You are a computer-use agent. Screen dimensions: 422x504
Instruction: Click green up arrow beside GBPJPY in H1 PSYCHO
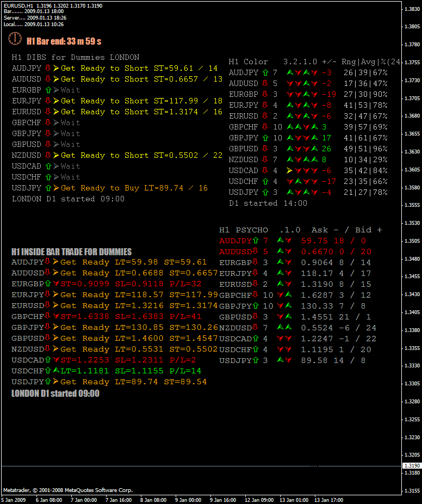tap(256, 305)
